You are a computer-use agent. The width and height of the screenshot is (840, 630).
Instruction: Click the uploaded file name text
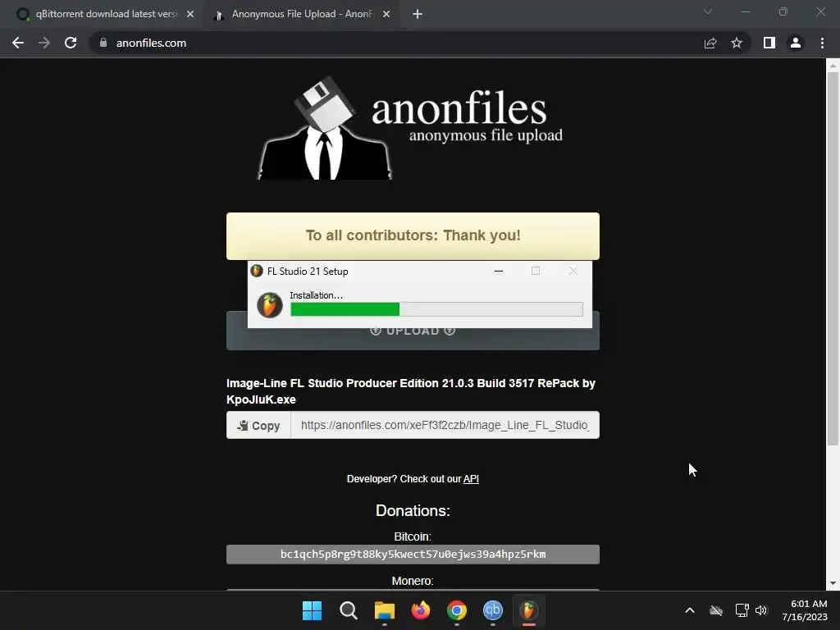click(x=411, y=391)
